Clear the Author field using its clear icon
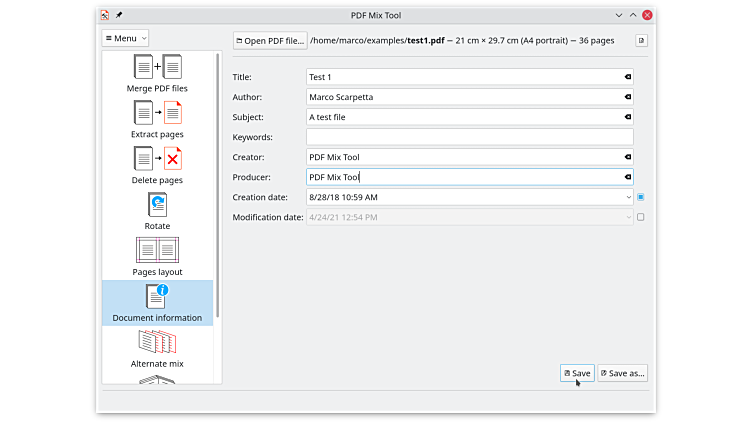 pyautogui.click(x=628, y=97)
